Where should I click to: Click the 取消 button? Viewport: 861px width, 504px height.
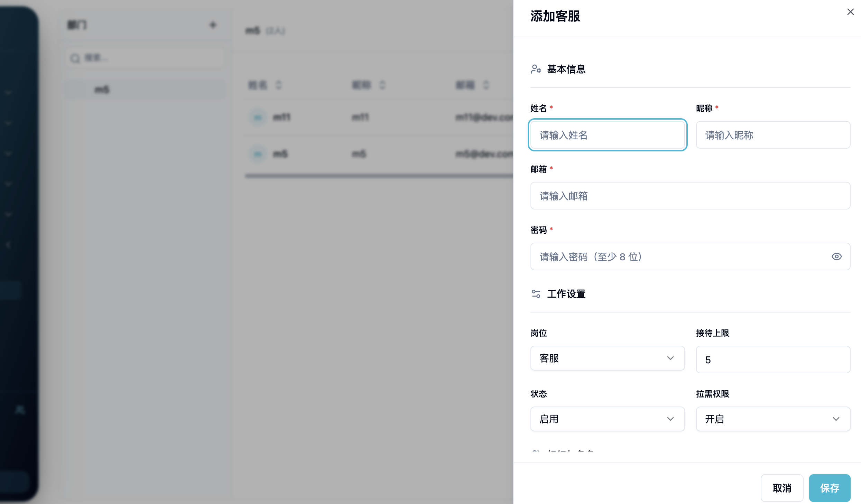coord(782,488)
